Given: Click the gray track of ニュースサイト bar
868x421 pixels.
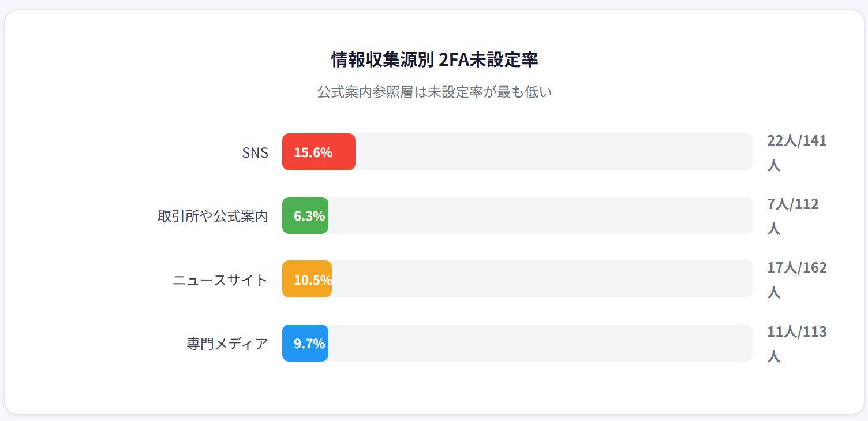Looking at the screenshot, I should pos(542,279).
